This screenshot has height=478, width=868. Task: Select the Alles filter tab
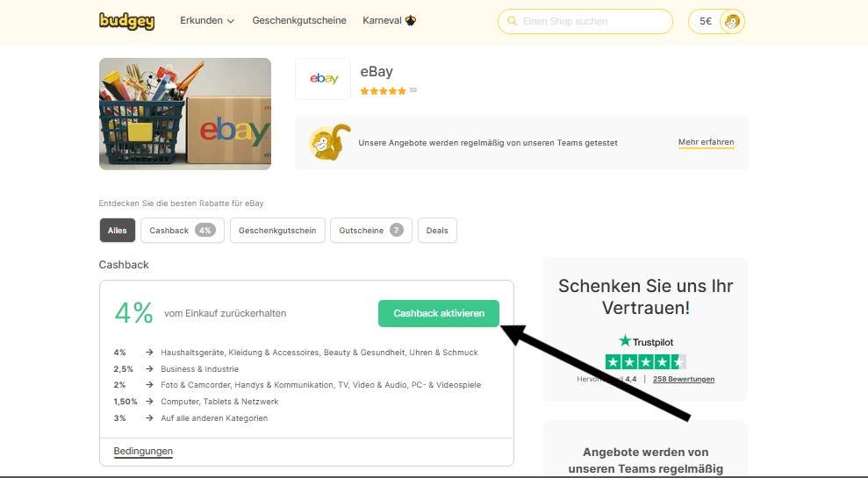pyautogui.click(x=118, y=230)
